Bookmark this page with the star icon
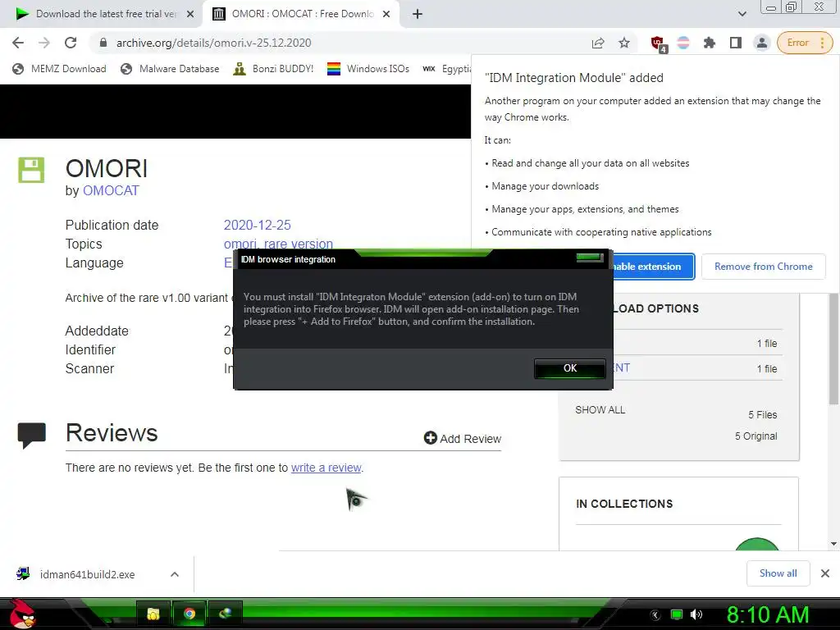 click(624, 43)
